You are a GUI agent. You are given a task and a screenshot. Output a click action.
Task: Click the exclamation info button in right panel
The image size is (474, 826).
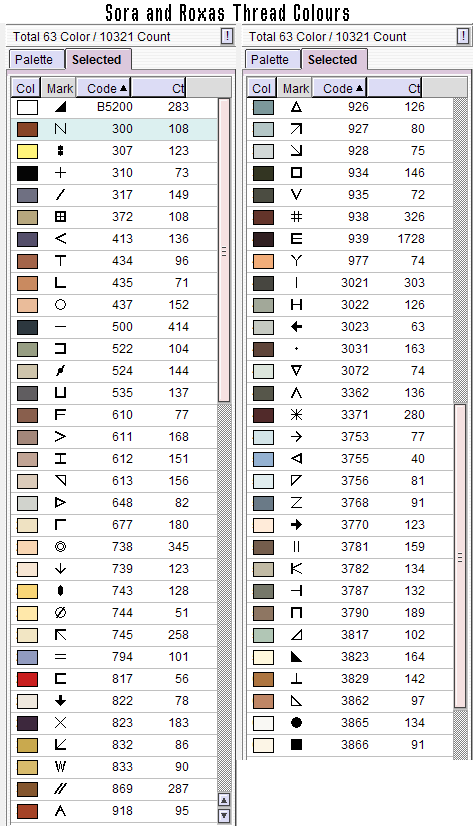(x=462, y=36)
